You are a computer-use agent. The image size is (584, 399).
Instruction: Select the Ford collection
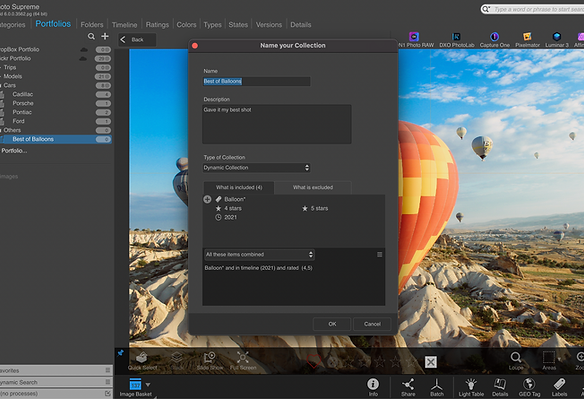[x=56, y=121]
